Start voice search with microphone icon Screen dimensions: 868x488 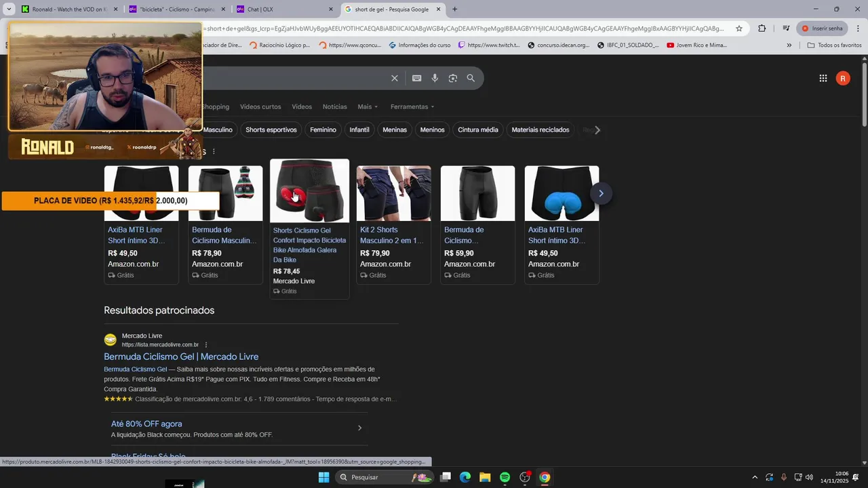coord(435,78)
